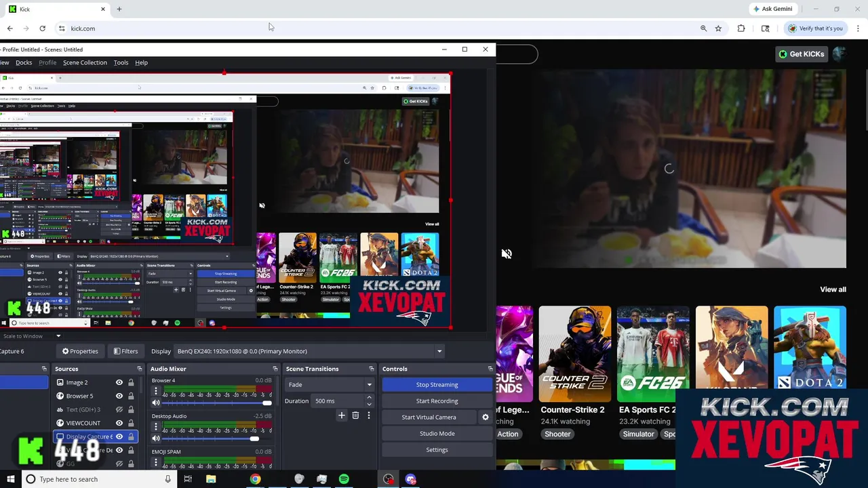Click the Ask Gemini button
The height and width of the screenshot is (488, 868).
(x=772, y=9)
